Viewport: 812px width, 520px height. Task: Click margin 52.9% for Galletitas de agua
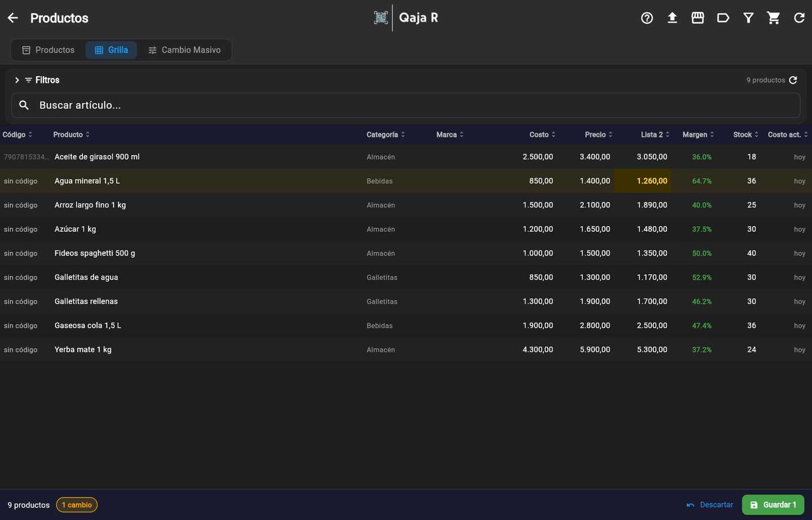(x=702, y=277)
